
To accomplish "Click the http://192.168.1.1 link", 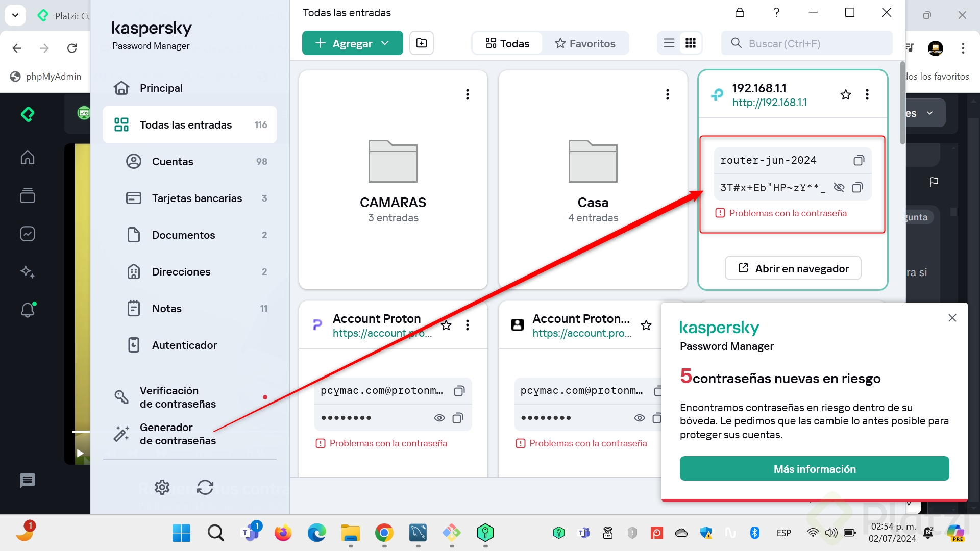I will coord(769,103).
